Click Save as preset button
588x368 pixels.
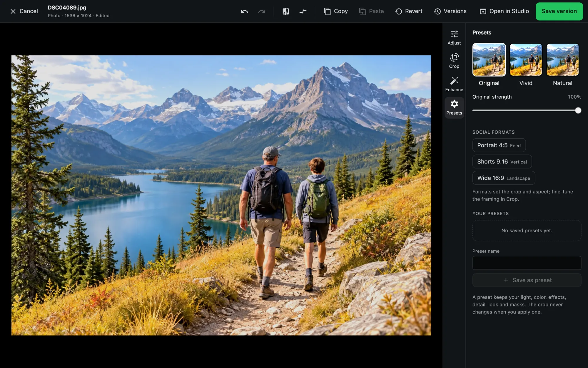(x=527, y=280)
